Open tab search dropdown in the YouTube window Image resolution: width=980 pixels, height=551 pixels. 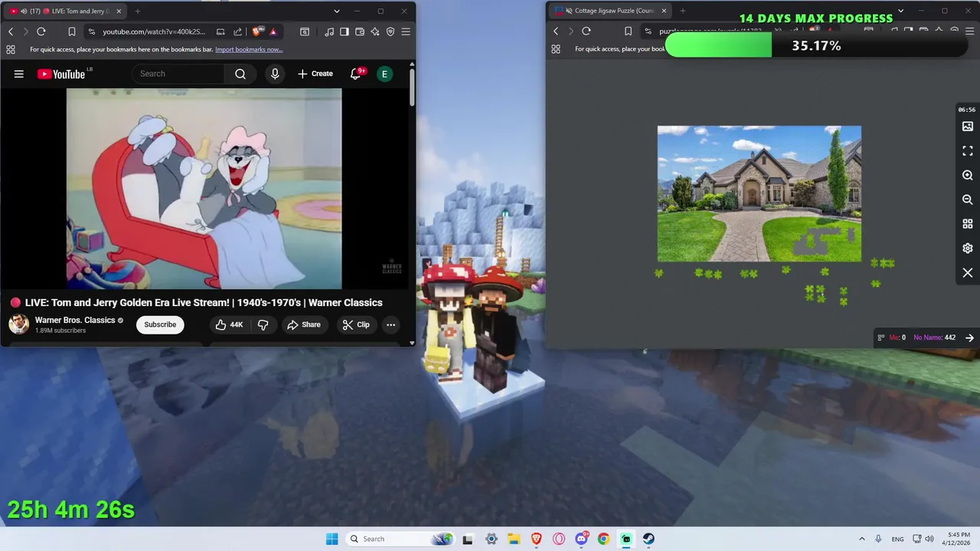pyautogui.click(x=337, y=11)
